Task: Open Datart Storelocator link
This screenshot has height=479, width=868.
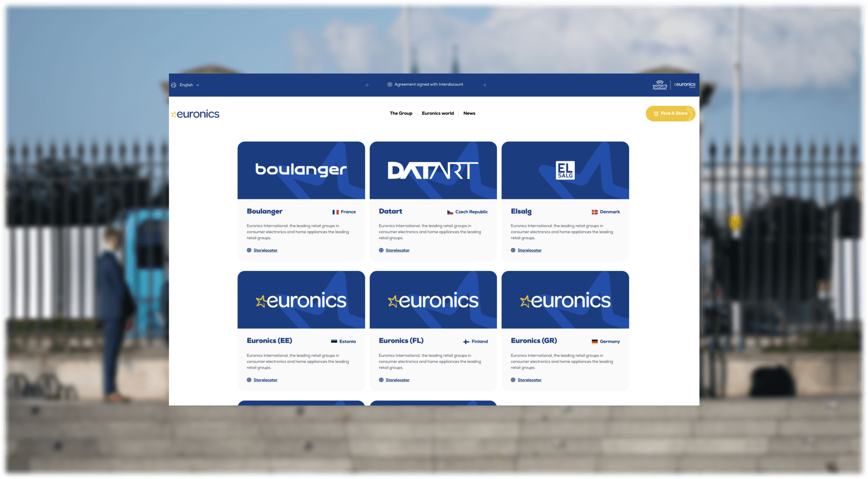Action: click(x=398, y=250)
